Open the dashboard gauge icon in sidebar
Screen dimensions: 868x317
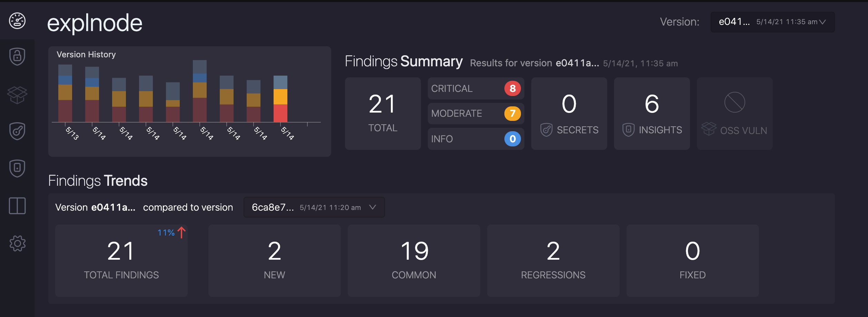17,21
